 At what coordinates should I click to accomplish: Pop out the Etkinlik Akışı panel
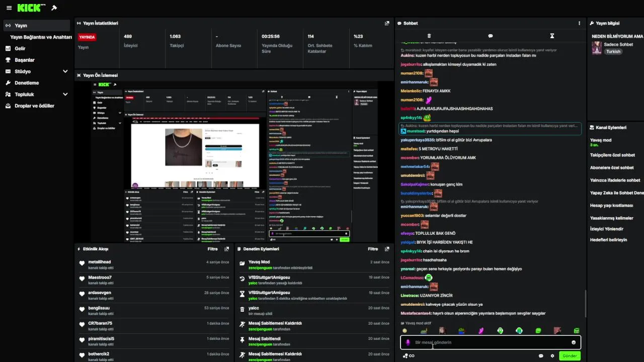point(227,249)
